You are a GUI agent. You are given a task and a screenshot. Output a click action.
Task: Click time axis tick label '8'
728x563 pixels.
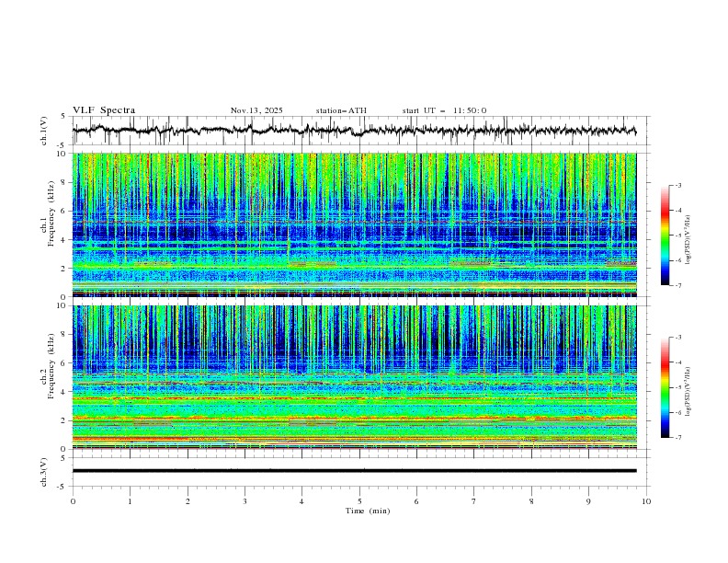tap(531, 501)
